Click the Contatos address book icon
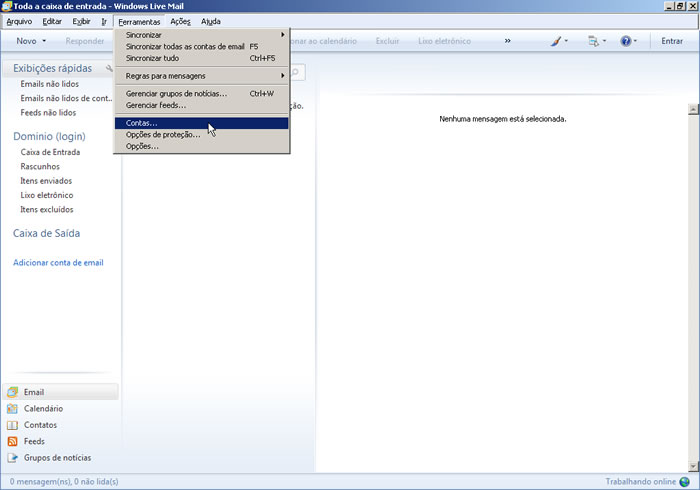This screenshot has width=700, height=490. coord(12,425)
